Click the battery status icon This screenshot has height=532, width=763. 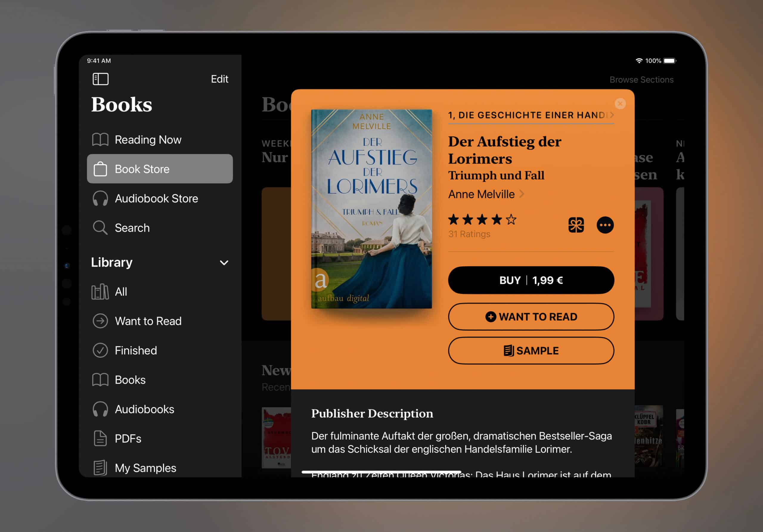point(670,61)
